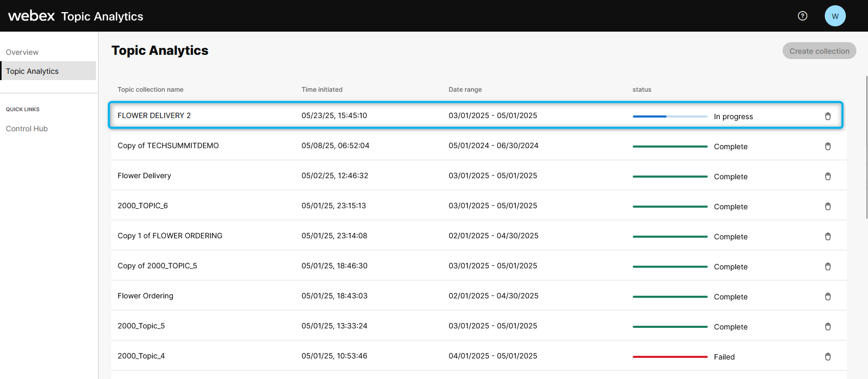The width and height of the screenshot is (868, 379).
Task: Click the red failed status bar
Action: click(x=670, y=357)
